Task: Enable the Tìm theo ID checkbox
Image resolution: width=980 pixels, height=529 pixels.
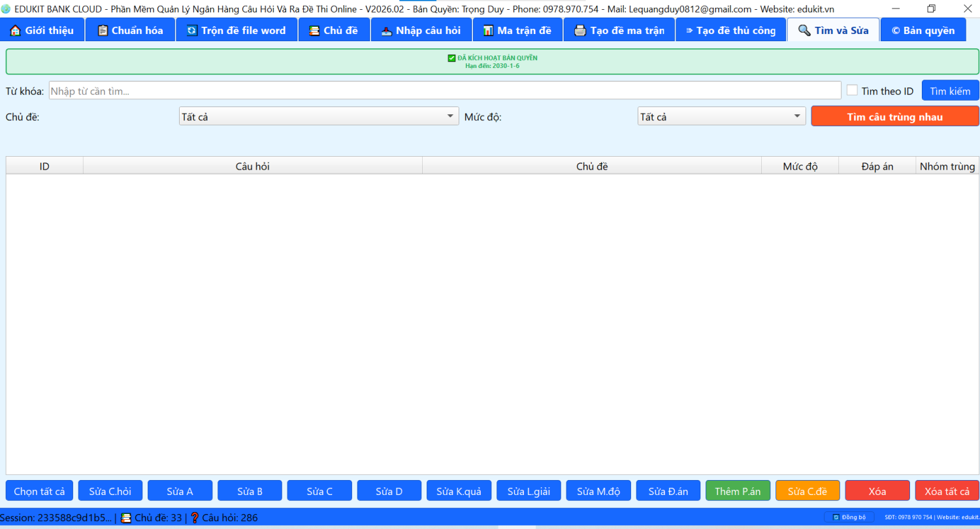Action: coord(852,91)
